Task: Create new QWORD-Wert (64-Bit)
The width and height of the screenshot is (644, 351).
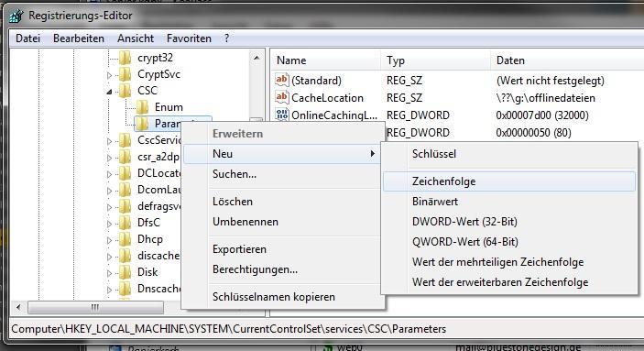Action: (x=509, y=242)
